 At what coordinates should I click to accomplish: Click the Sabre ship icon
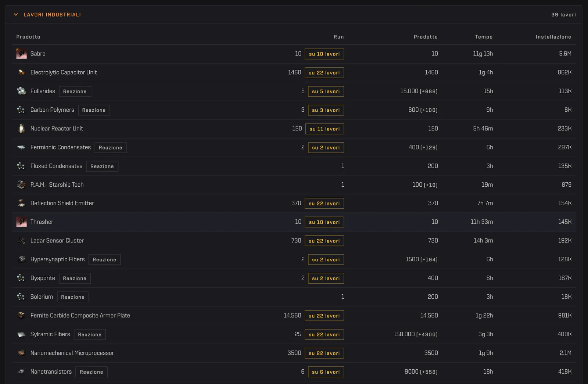(21, 54)
